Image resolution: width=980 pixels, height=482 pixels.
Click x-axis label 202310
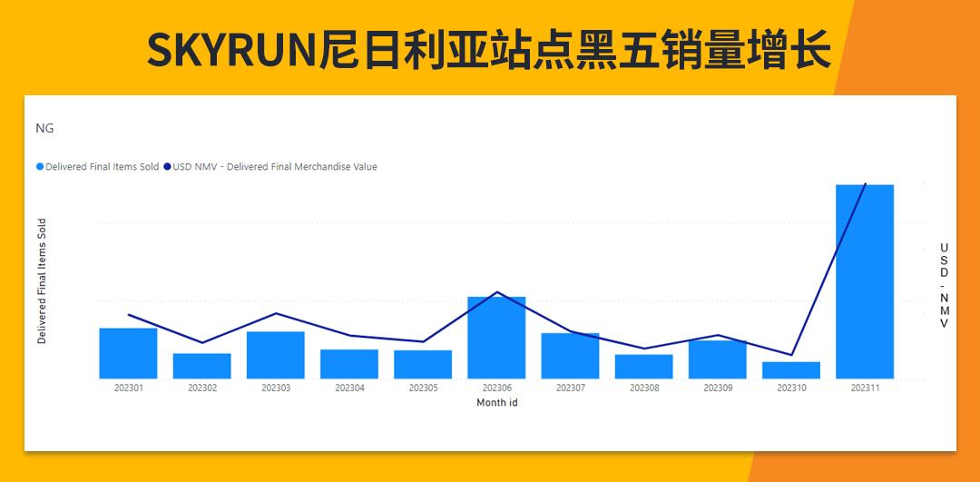(791, 389)
